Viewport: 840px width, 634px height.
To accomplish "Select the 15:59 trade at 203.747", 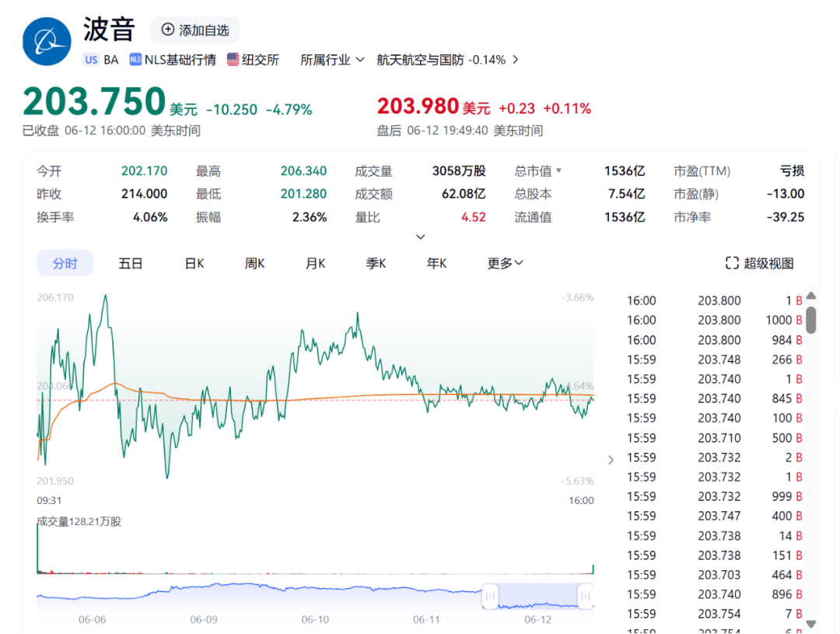I will [715, 516].
